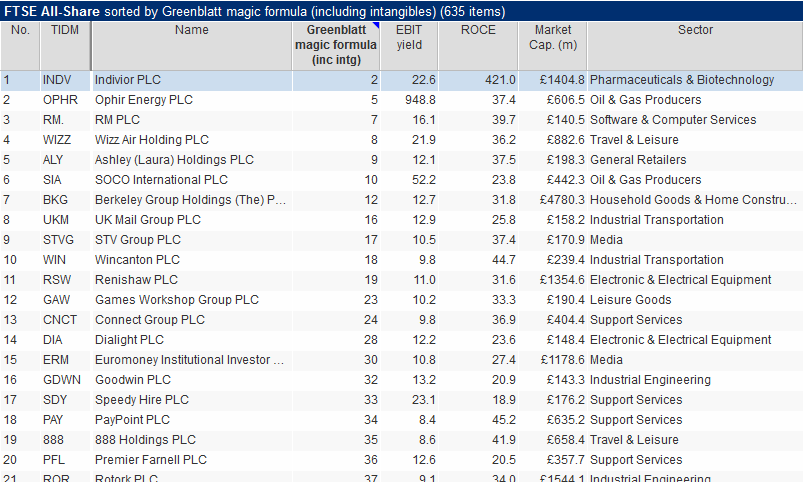Click the STVG ticker cell
803x482 pixels.
tap(58, 240)
